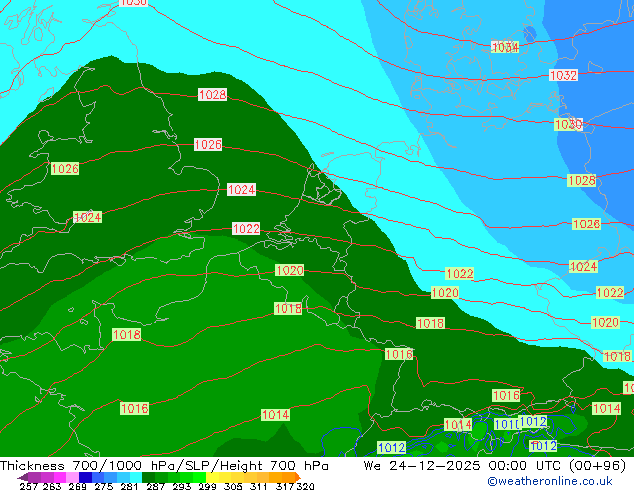The width and height of the screenshot is (634, 490).
Task: Click the 1018 label over Brittany
Action: click(x=127, y=335)
